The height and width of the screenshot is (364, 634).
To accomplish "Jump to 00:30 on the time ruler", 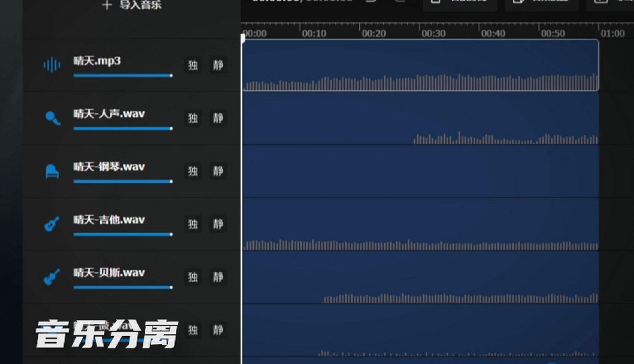I will (434, 34).
